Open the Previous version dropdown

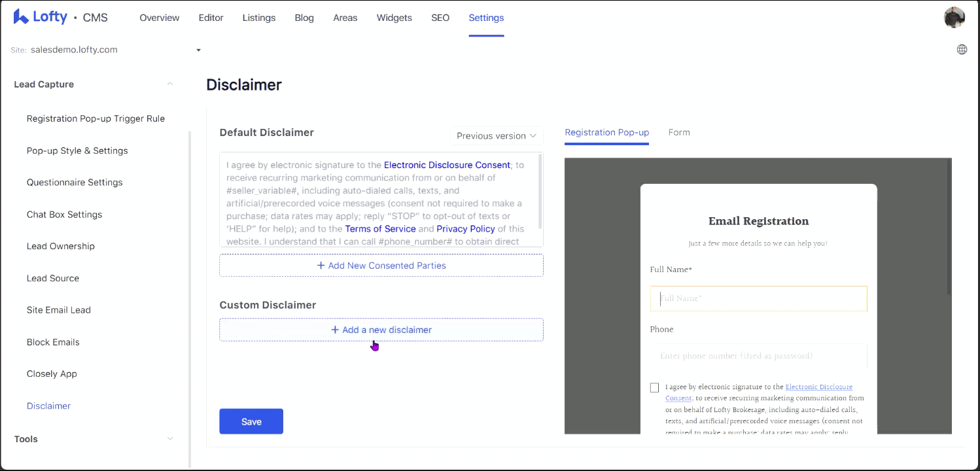click(x=496, y=136)
